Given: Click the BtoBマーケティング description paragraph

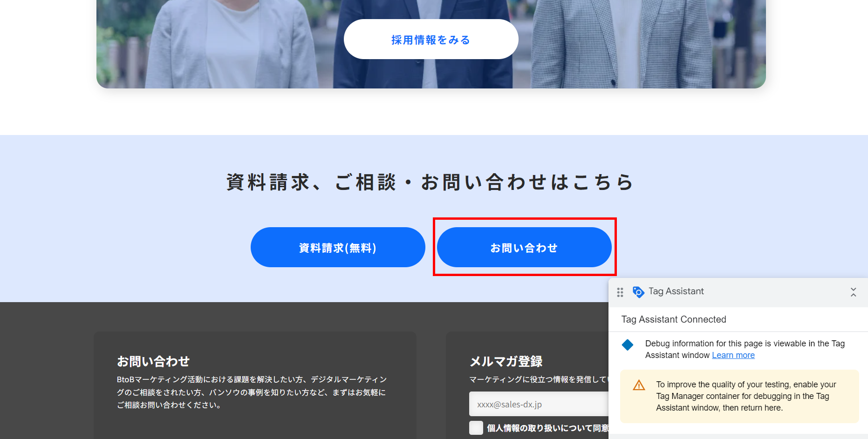Looking at the screenshot, I should 252,392.
